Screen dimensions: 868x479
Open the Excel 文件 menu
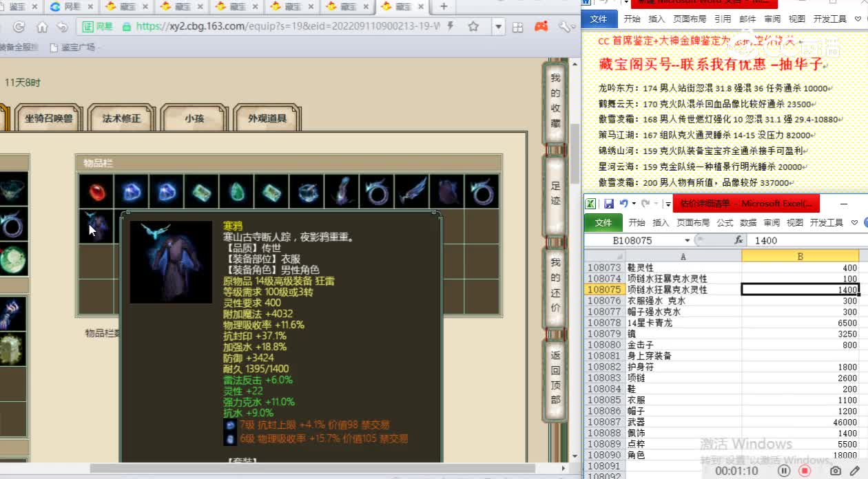tap(603, 222)
